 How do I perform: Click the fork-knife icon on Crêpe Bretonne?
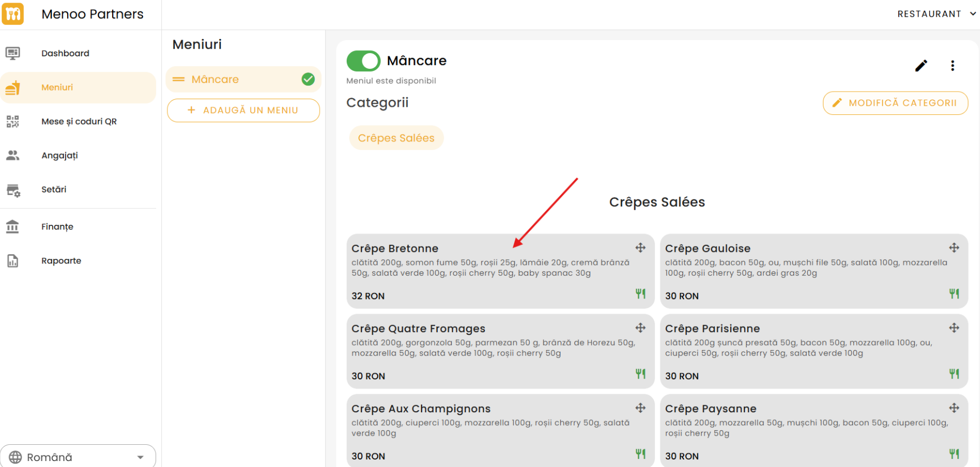[640, 294]
